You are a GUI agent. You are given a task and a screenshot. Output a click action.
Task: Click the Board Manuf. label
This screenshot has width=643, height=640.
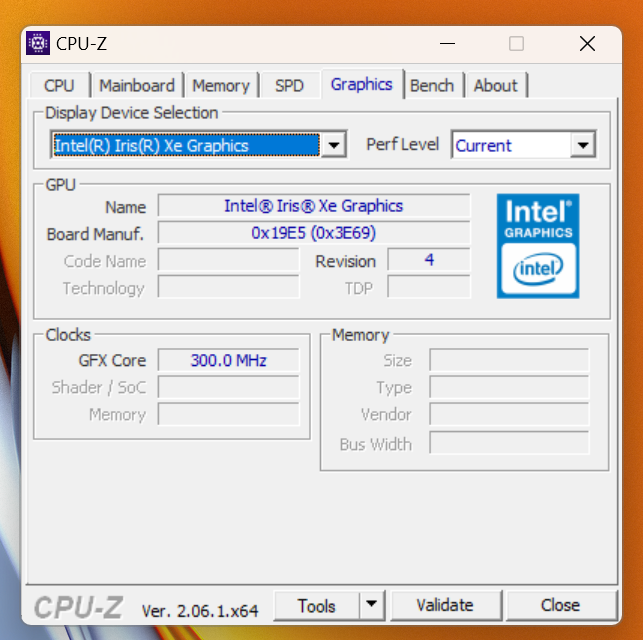click(96, 234)
